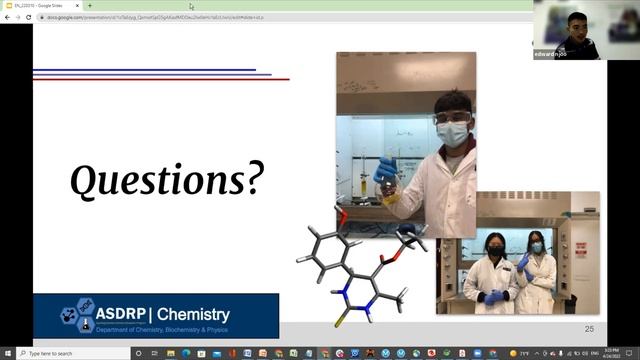Viewport: 640px width, 360px height.
Task: Open the notification center icon
Action: pos(629,353)
